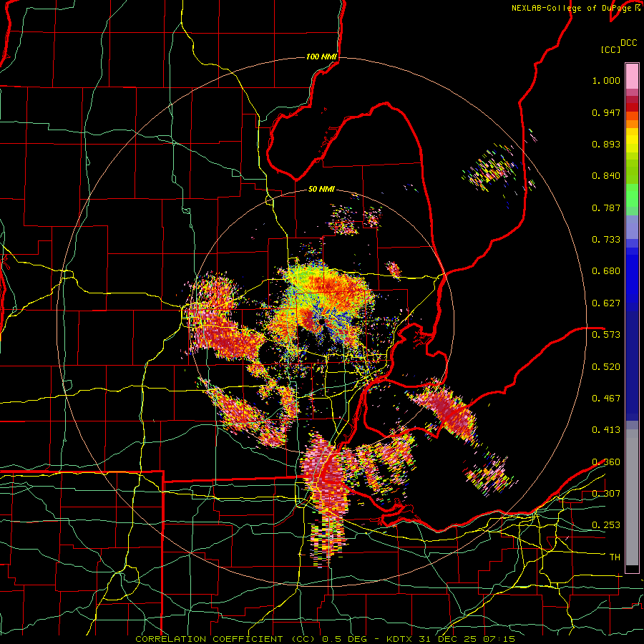Viewport: 644px width, 644px height.
Task: Select the 0.520 legend value
Action: pos(606,367)
